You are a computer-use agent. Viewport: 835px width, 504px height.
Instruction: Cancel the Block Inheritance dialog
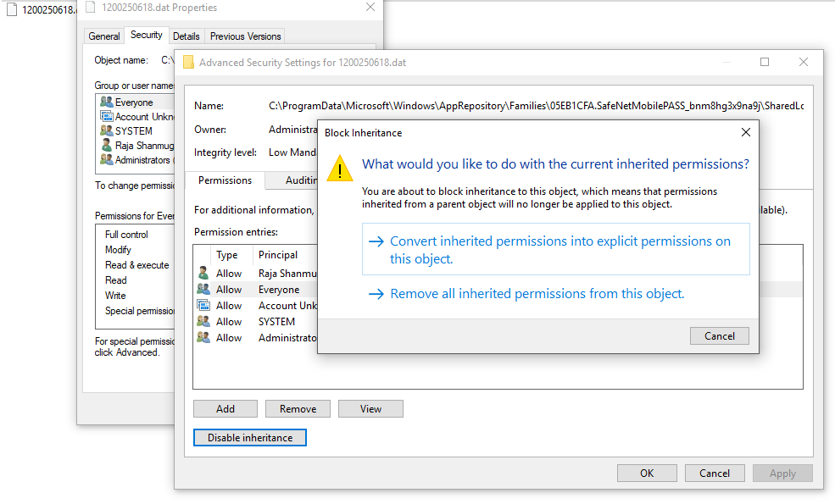[719, 336]
